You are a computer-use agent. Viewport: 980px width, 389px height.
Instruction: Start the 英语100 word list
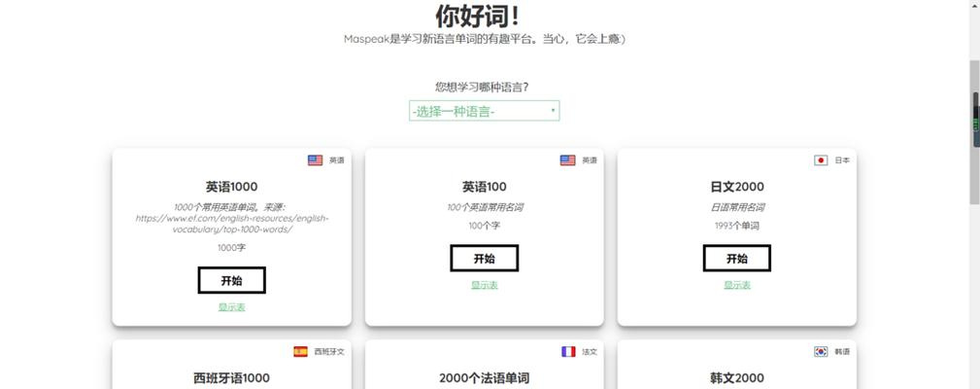(484, 259)
